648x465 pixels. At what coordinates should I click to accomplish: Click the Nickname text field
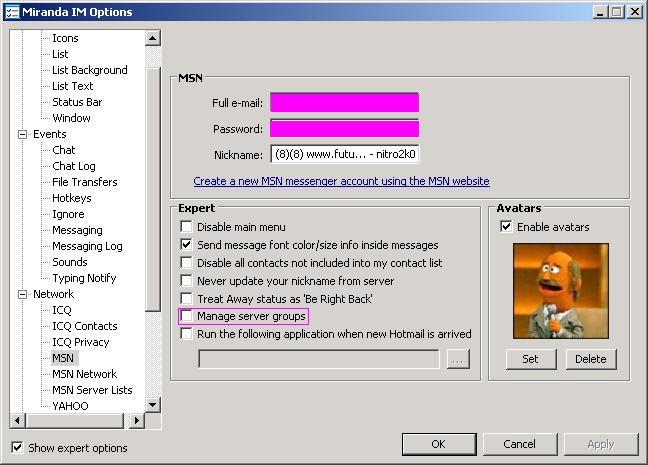pyautogui.click(x=345, y=154)
